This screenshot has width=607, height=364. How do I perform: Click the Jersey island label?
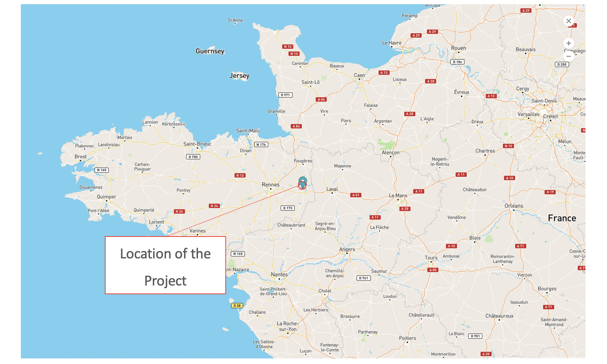(239, 76)
